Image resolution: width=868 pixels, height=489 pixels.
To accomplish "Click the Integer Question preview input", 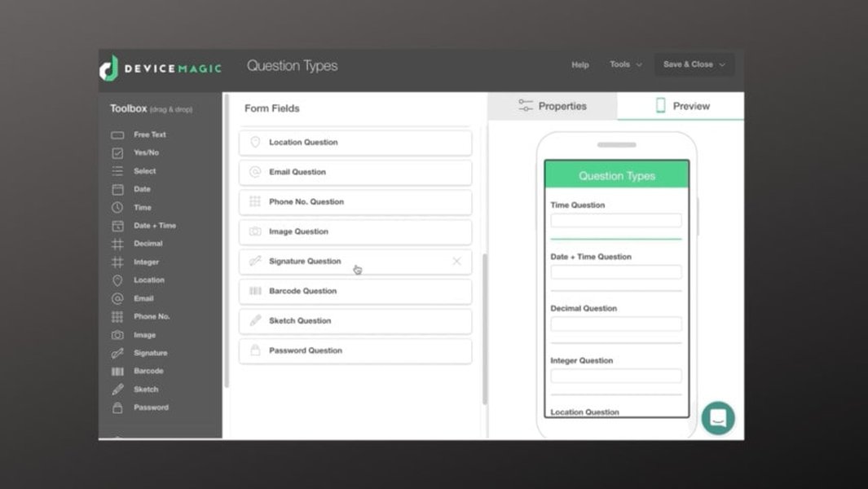I will (x=616, y=376).
